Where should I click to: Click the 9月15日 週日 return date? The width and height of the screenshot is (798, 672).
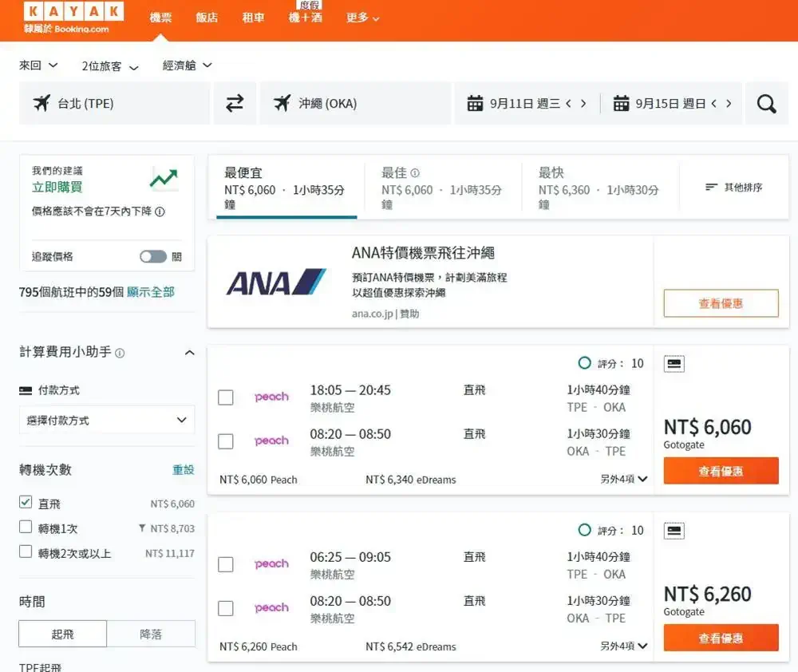(670, 103)
